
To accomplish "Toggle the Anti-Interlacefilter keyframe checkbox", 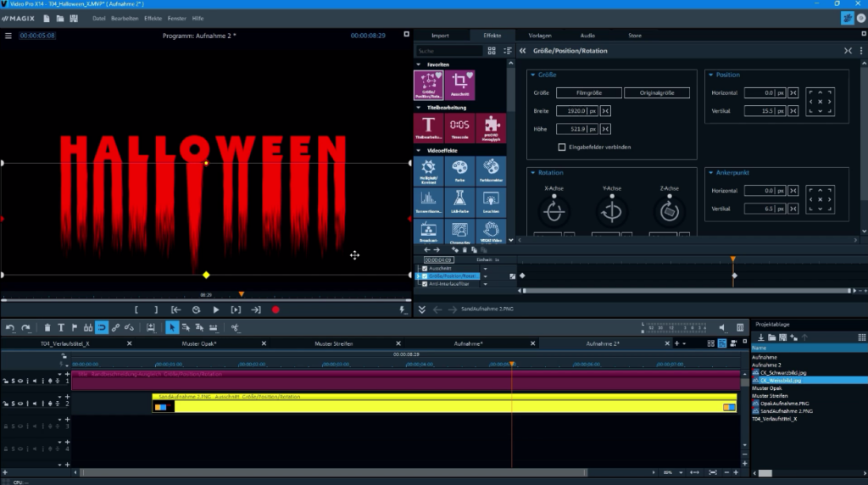I will 425,284.
